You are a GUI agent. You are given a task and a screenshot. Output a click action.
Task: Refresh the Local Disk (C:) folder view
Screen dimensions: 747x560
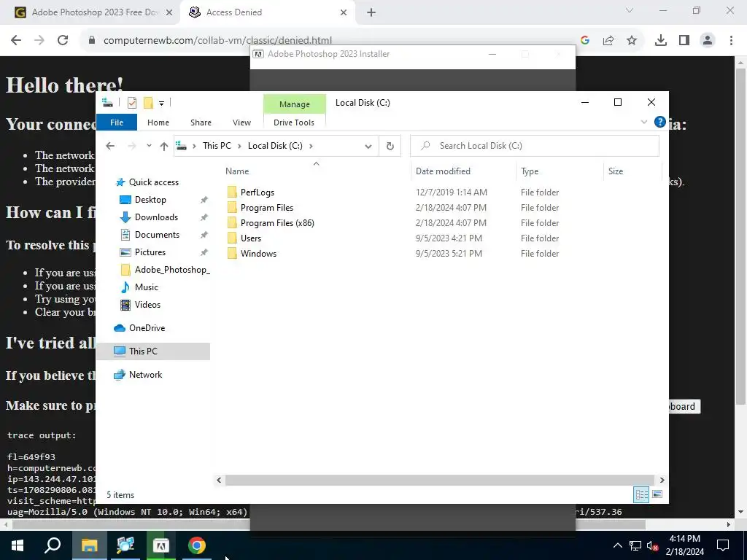pyautogui.click(x=390, y=146)
